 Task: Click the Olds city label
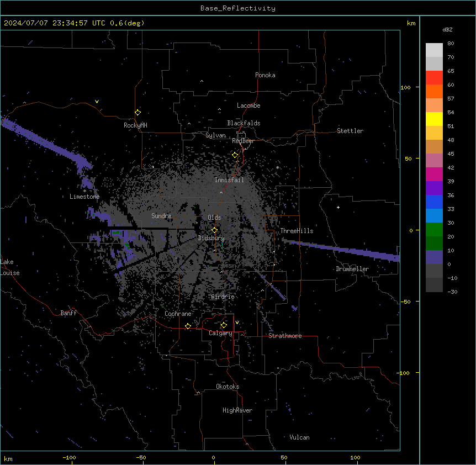coord(214,218)
